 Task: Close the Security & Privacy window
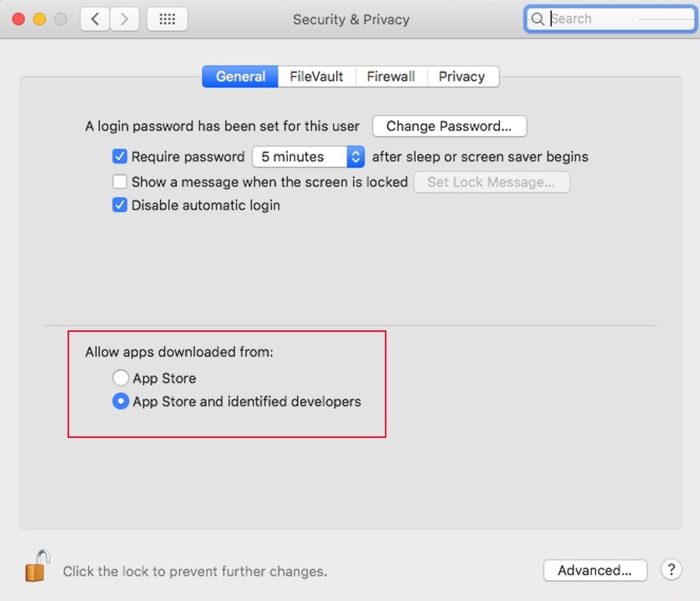click(19, 19)
